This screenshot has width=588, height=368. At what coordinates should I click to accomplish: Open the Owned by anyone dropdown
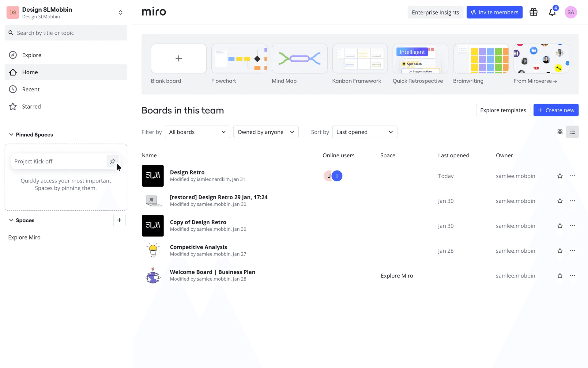point(266,132)
